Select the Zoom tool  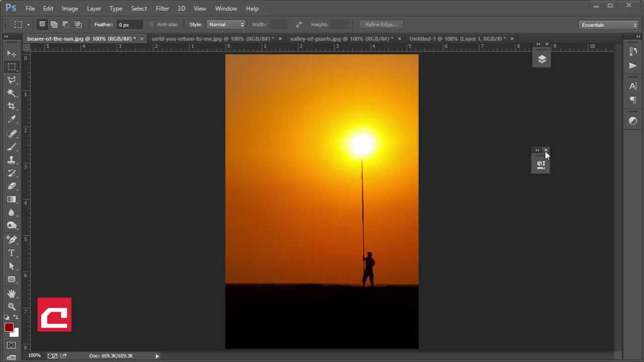(x=12, y=306)
